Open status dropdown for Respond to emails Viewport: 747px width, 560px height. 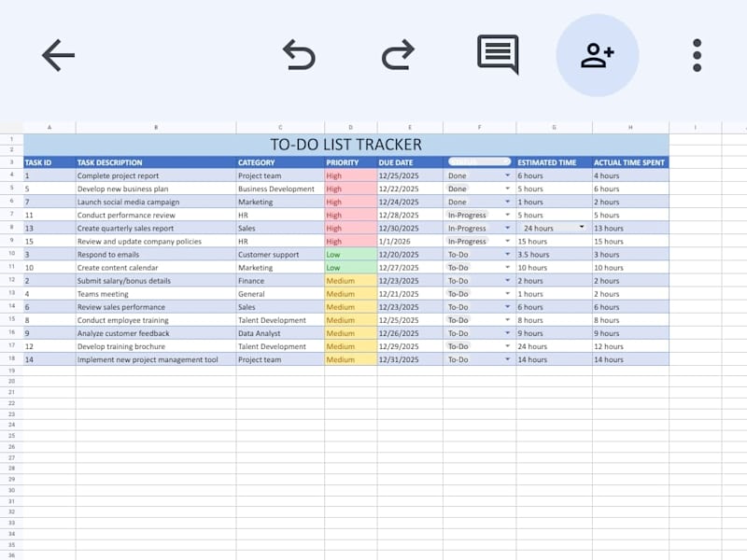tap(507, 254)
